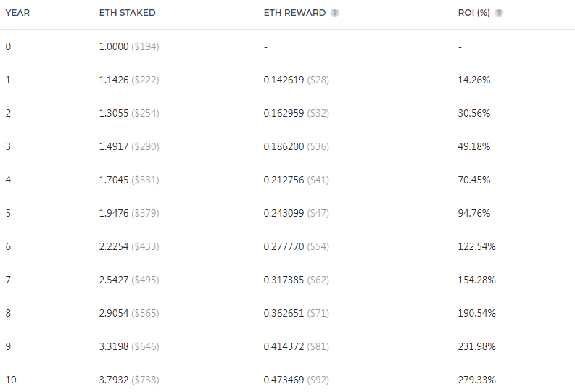Click the 0.162959 ETH reward cell
Viewport: 575px width, 392px height.
click(284, 113)
